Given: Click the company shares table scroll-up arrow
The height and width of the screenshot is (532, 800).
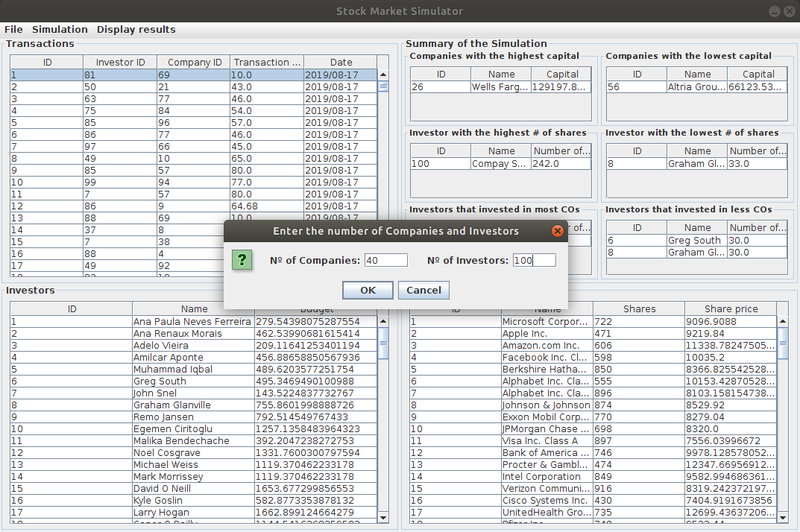Looking at the screenshot, I should tap(783, 322).
